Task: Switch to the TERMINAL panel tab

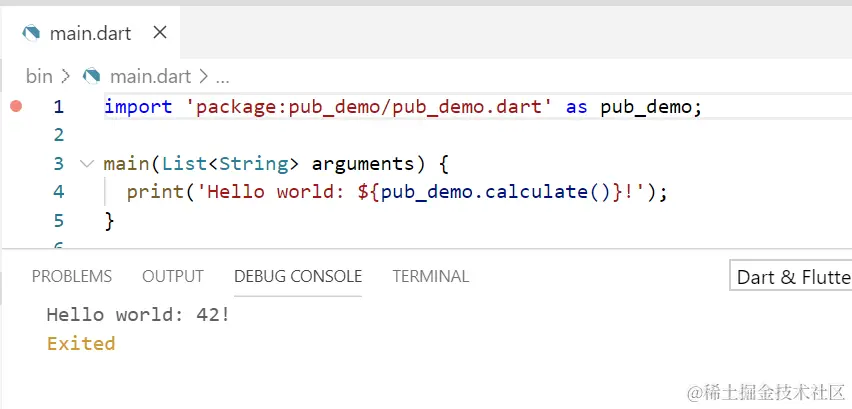Action: (x=431, y=276)
